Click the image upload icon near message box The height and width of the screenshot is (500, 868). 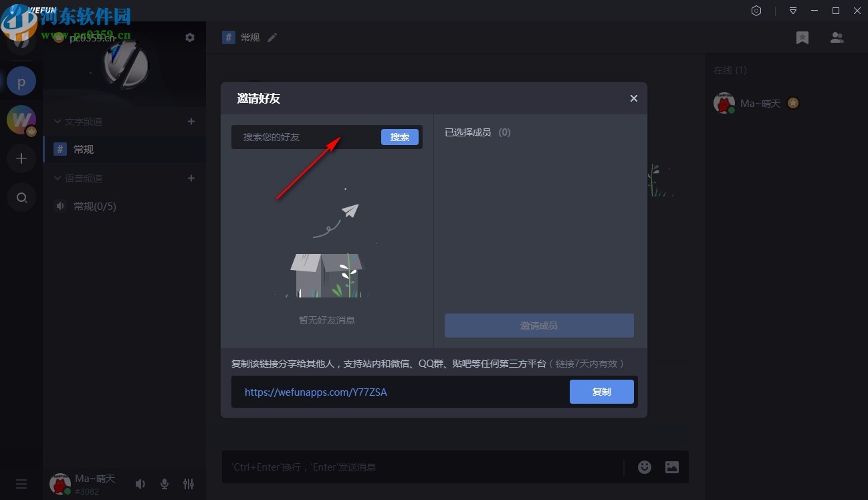coord(671,467)
